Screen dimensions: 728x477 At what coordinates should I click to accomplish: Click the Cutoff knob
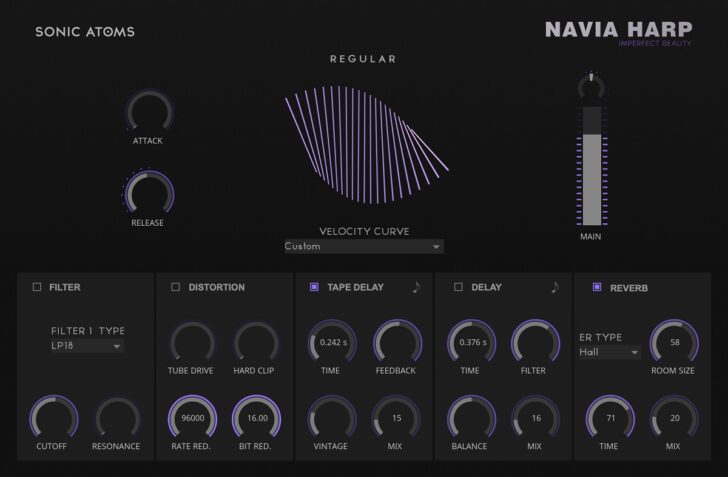pos(54,417)
